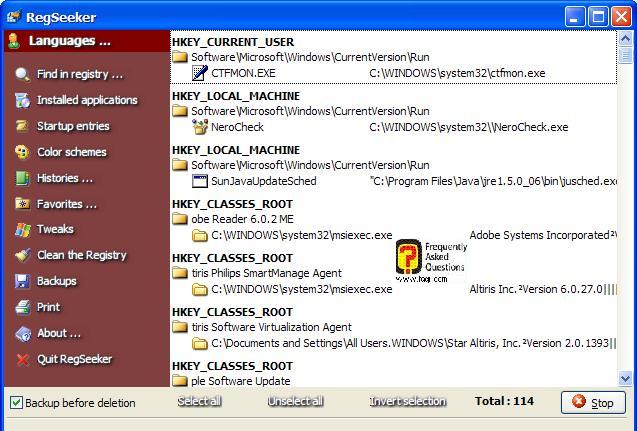The height and width of the screenshot is (431, 637).
Task: Click the Startup entries icon
Action: (x=22, y=126)
